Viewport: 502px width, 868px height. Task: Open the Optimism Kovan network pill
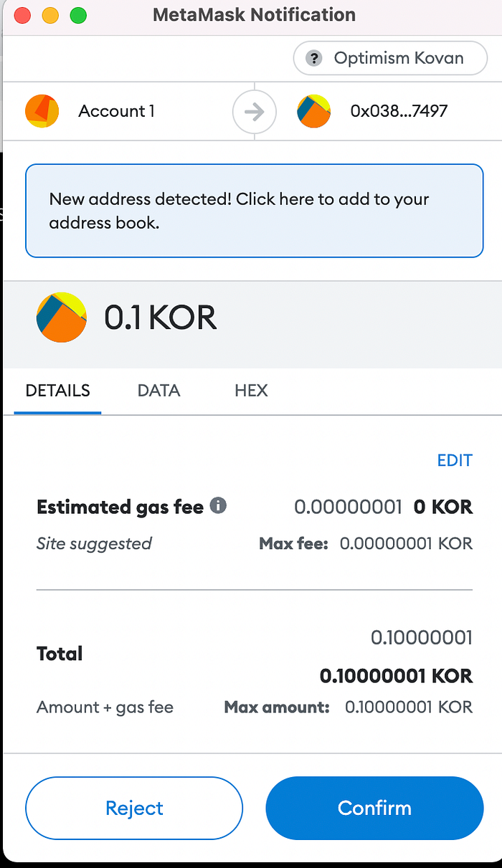point(389,59)
